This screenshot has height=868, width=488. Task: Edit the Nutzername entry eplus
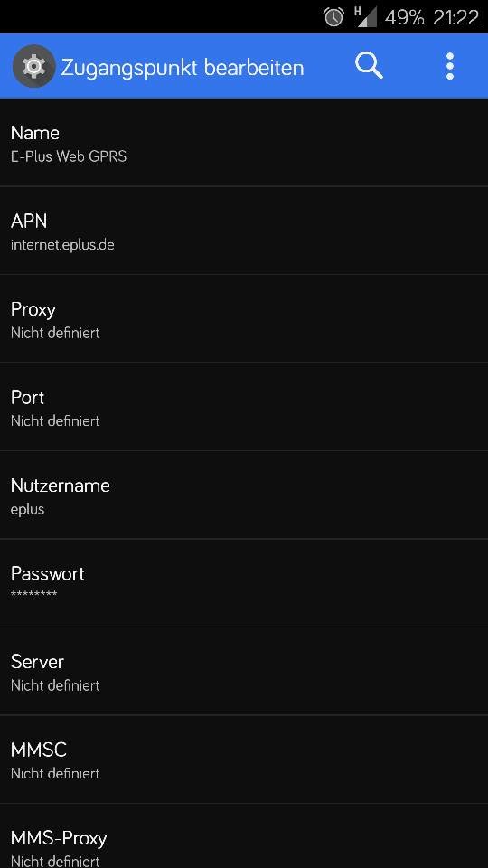tap(244, 495)
